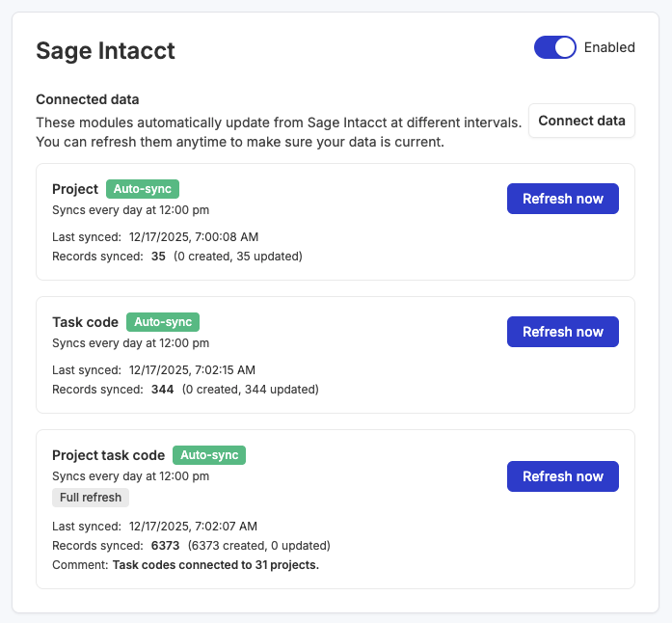
Task: Click the Sage Intacct heading
Action: [105, 51]
